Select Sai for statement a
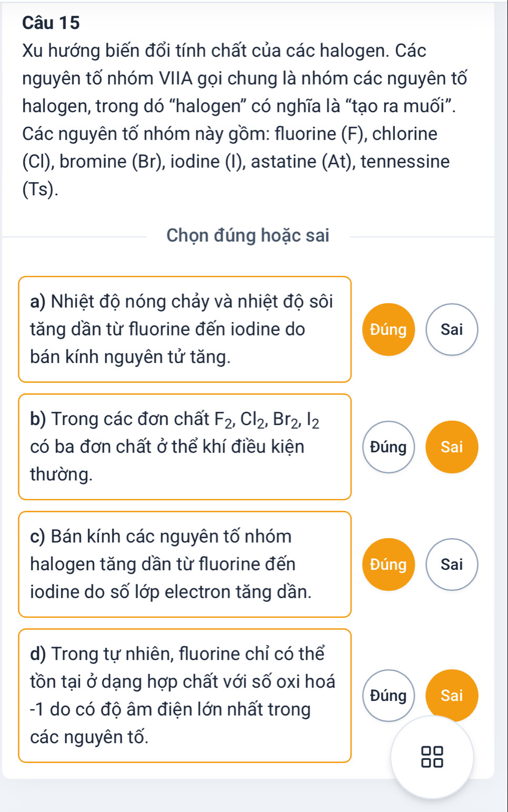508x812 pixels. click(x=452, y=330)
